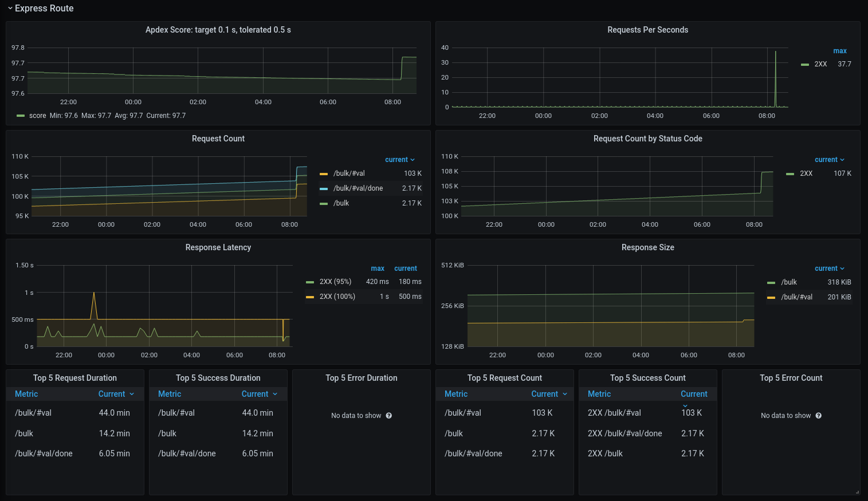Open the Response Latency panel title menu
The image size is (868, 501).
coord(218,247)
